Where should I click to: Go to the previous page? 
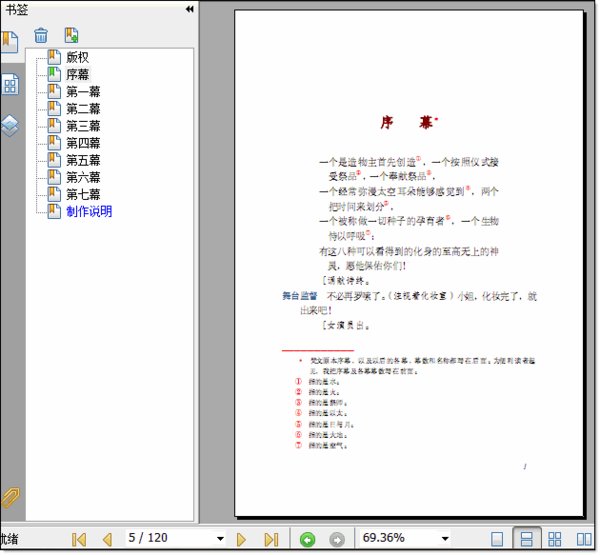click(x=108, y=540)
